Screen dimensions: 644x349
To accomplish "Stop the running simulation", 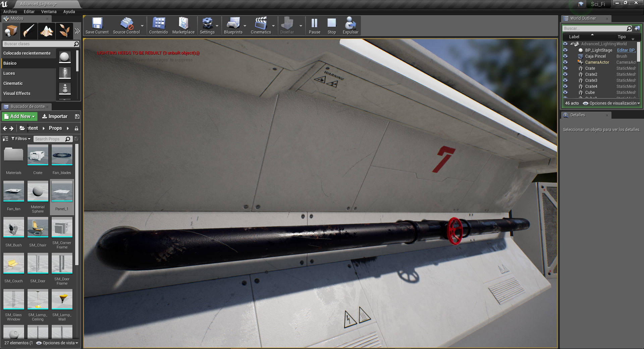I will tap(332, 26).
